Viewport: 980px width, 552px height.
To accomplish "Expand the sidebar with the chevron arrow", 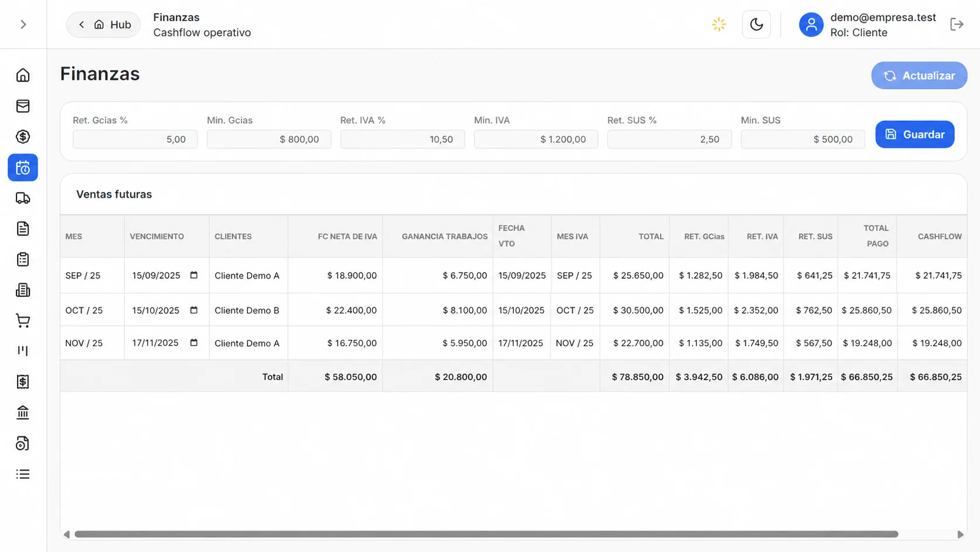I will point(23,24).
